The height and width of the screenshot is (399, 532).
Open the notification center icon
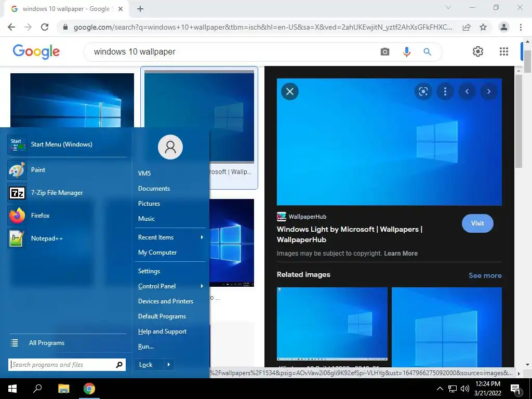516,389
